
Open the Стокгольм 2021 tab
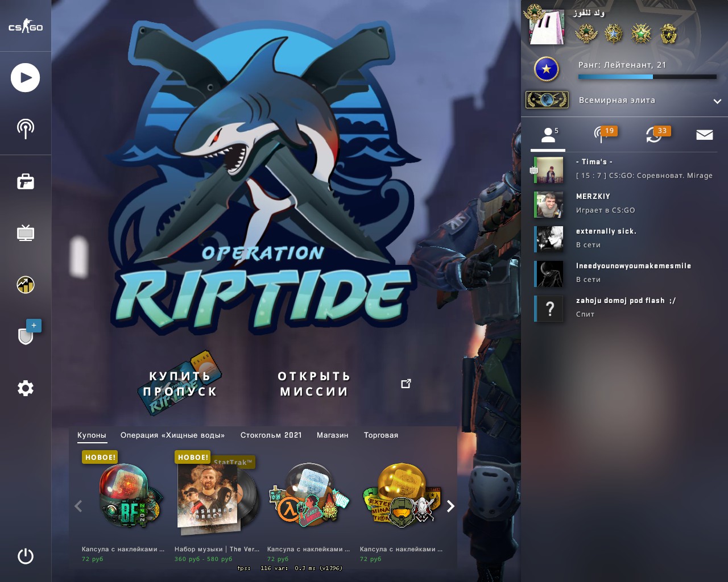point(271,435)
